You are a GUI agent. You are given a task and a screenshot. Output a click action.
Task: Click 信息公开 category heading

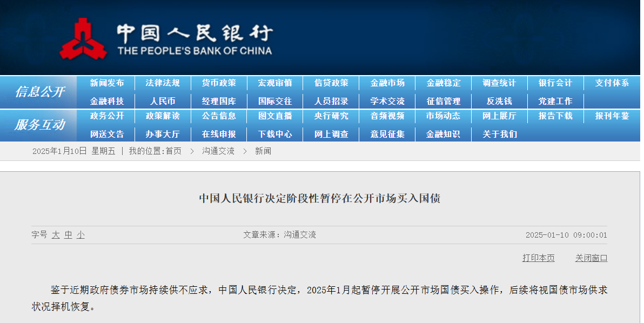tap(39, 92)
